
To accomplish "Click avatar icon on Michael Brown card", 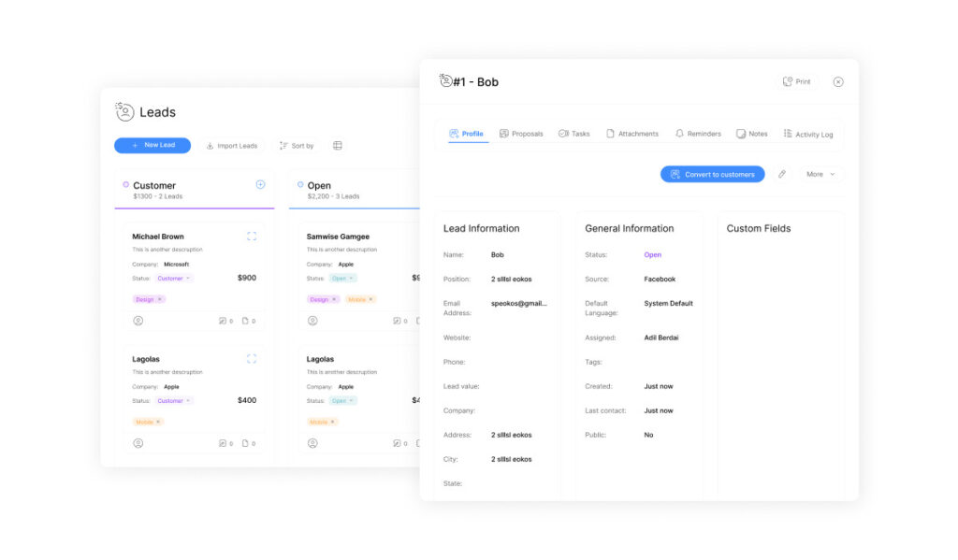I will [138, 321].
